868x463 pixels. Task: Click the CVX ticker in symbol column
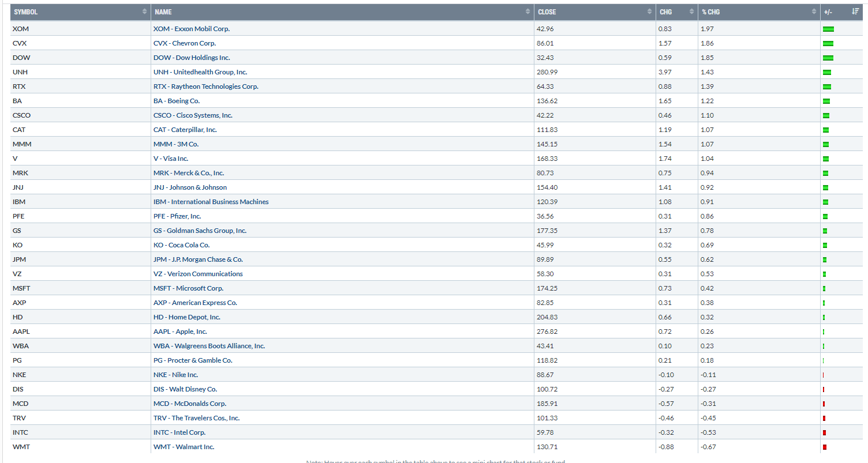(x=19, y=43)
